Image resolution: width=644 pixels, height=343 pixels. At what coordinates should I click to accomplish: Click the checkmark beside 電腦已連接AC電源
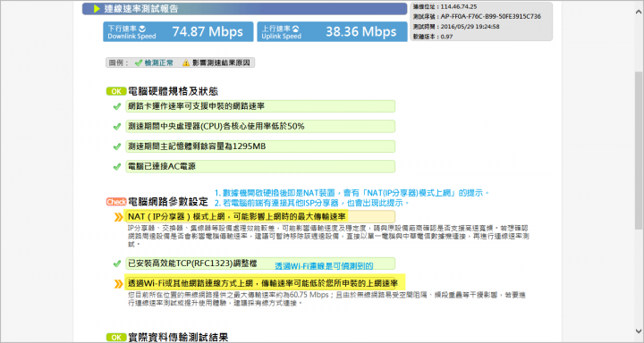pyautogui.click(x=116, y=166)
